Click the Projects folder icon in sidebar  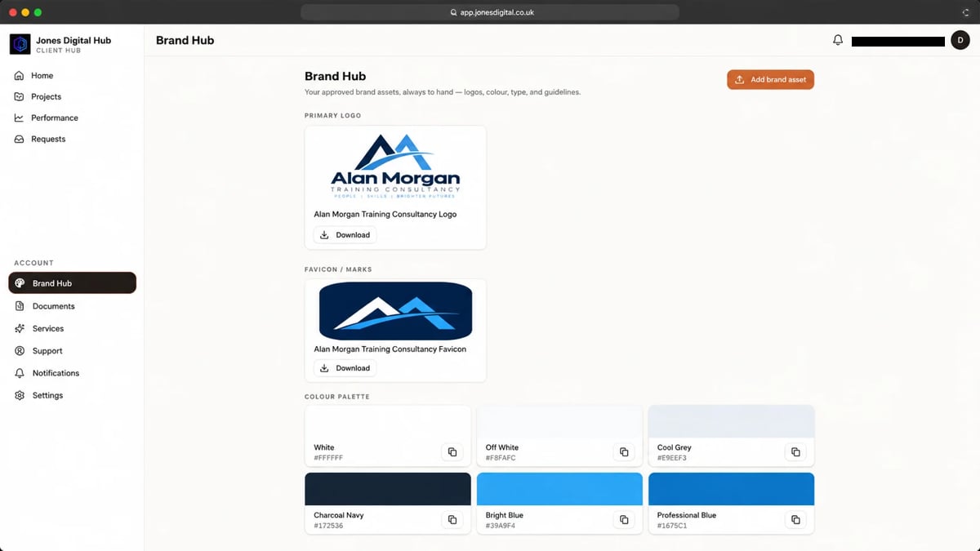(20, 96)
